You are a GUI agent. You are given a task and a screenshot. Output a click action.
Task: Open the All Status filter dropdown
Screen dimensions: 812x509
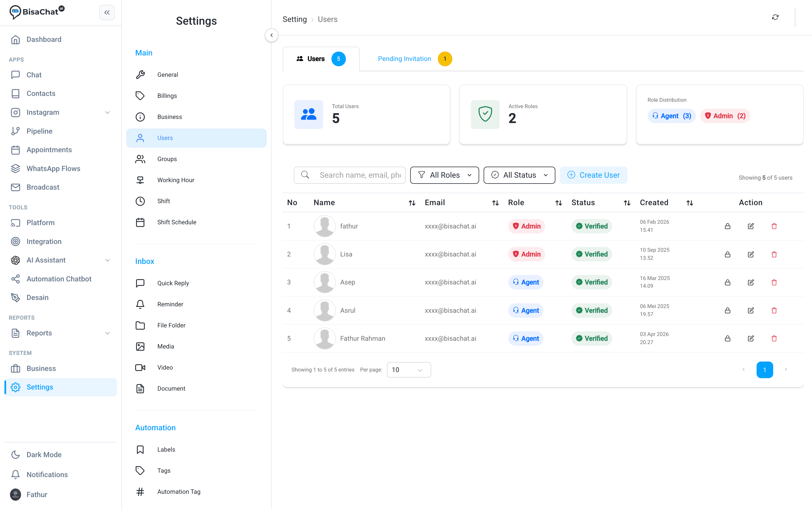(x=519, y=175)
